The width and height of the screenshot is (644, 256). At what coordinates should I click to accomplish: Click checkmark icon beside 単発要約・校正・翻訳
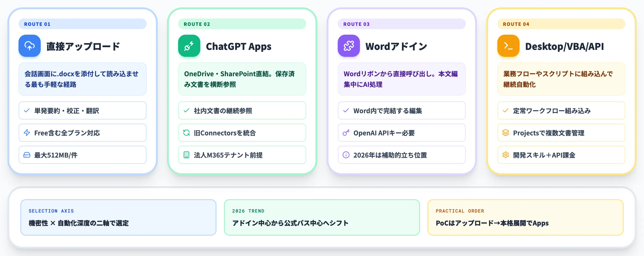(x=27, y=110)
